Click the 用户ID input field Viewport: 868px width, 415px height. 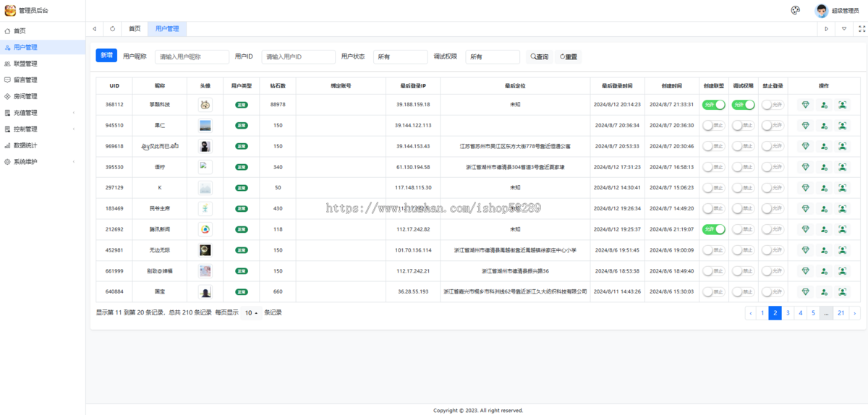299,56
